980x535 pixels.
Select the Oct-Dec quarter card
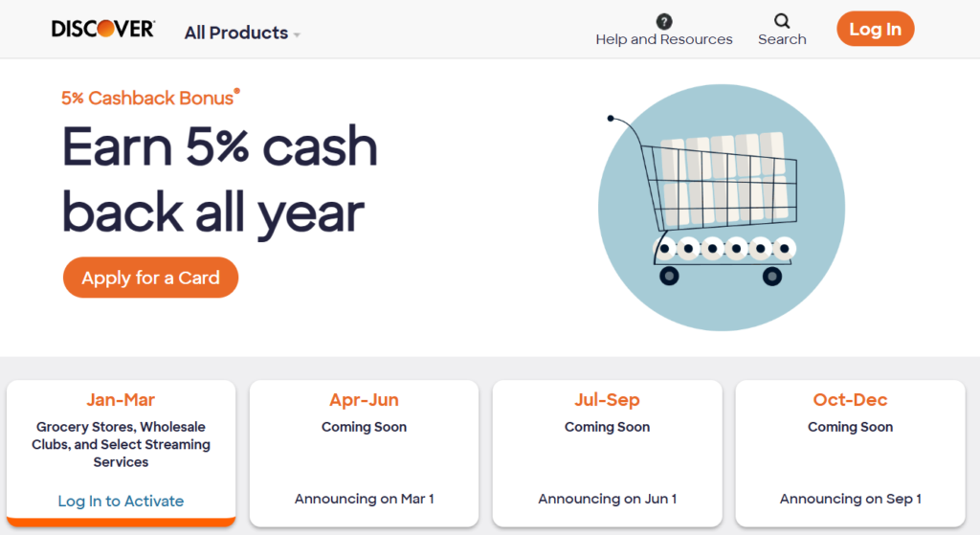pyautogui.click(x=850, y=452)
